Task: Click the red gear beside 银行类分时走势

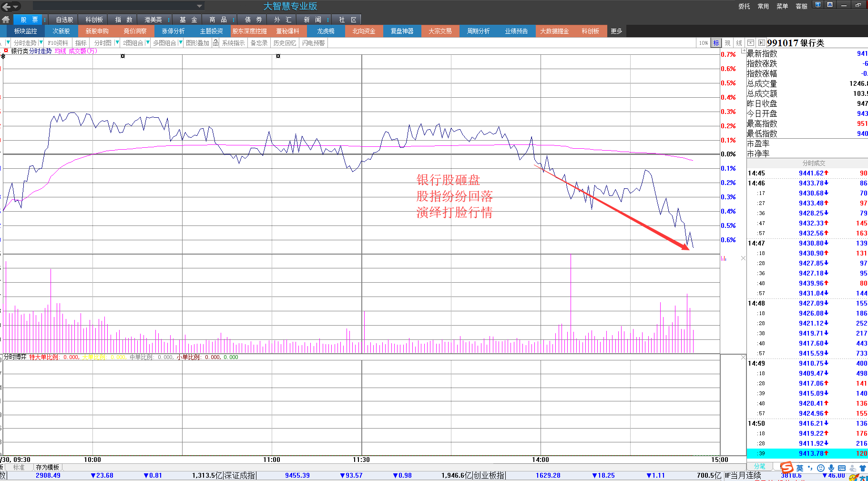Action: [x=6, y=51]
